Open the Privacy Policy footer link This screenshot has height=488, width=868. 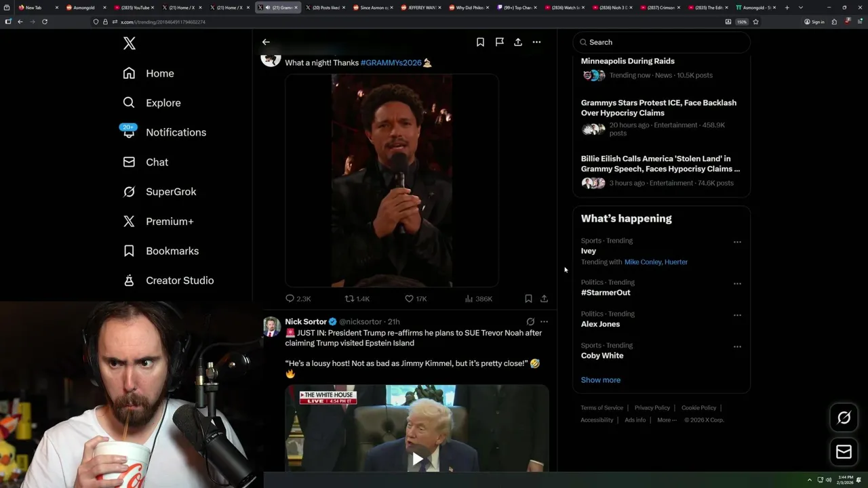click(652, 408)
